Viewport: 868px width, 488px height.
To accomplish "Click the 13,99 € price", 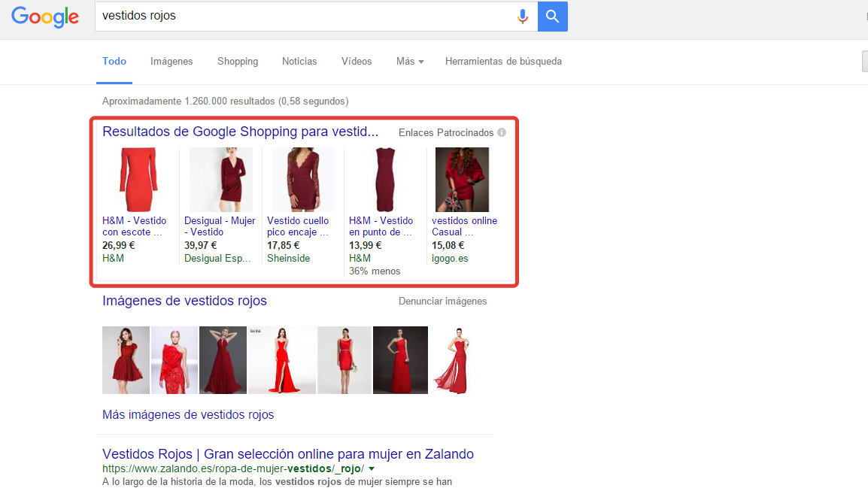I will tap(365, 245).
